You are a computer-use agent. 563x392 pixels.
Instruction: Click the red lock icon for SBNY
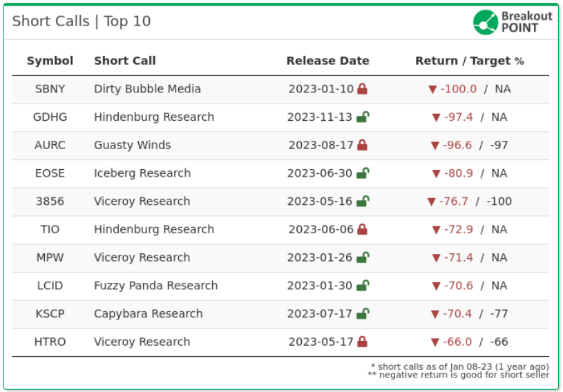click(x=362, y=89)
